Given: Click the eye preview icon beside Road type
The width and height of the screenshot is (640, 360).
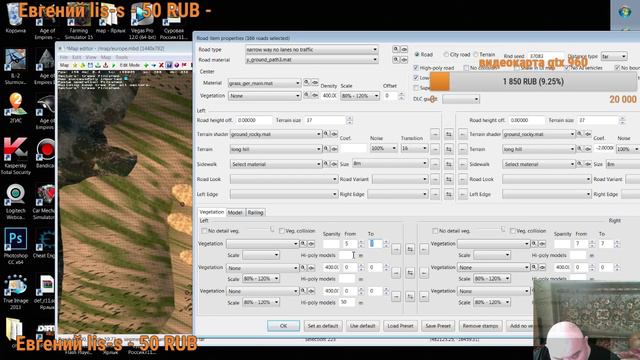Looking at the screenshot, I should (404, 49).
